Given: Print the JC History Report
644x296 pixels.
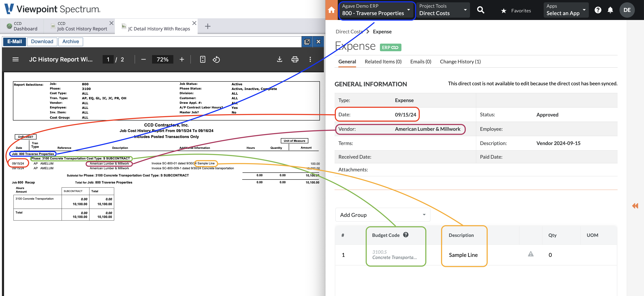Looking at the screenshot, I should click(295, 59).
